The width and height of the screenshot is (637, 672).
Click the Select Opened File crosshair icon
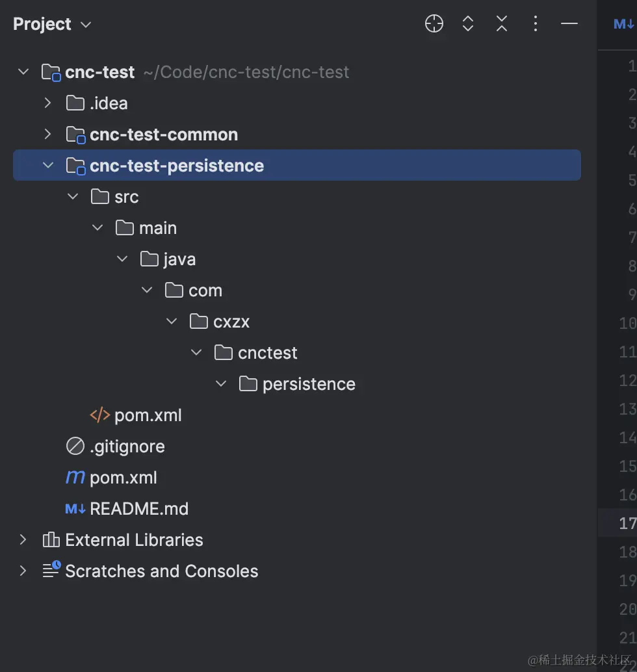click(434, 24)
